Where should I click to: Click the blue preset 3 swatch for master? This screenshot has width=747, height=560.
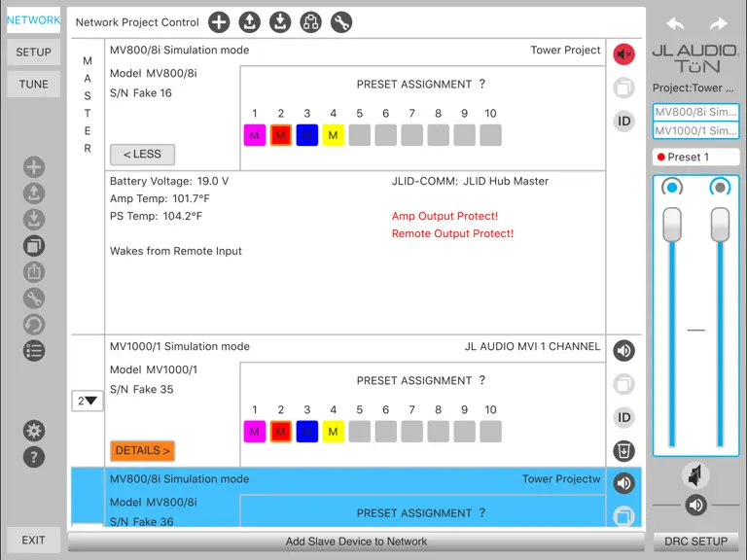306,135
